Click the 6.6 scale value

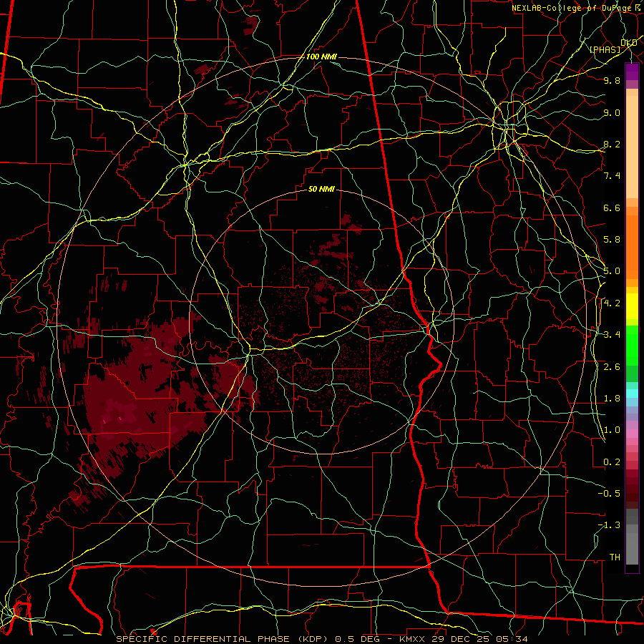click(612, 208)
